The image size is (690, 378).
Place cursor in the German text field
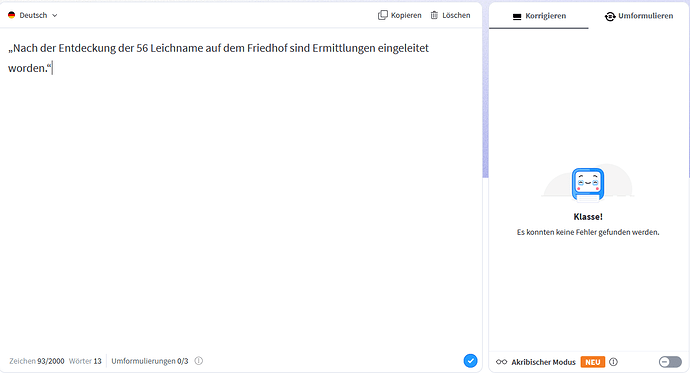click(x=241, y=189)
